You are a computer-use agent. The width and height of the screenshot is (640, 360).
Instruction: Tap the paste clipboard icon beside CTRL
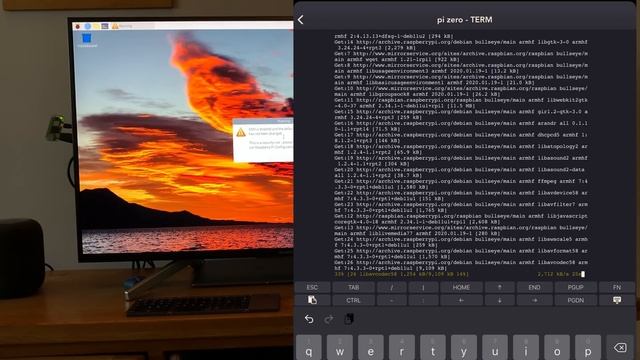pyautogui.click(x=312, y=300)
